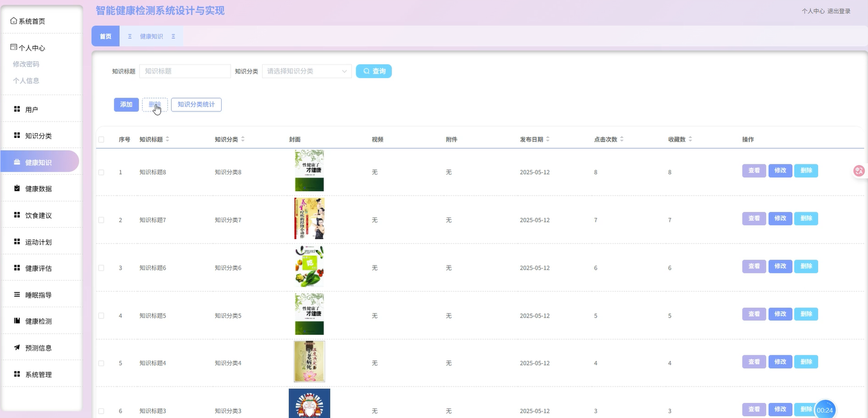The width and height of the screenshot is (868, 418).
Task: Click the magnifier icon inside 查询 button
Action: [x=365, y=70]
